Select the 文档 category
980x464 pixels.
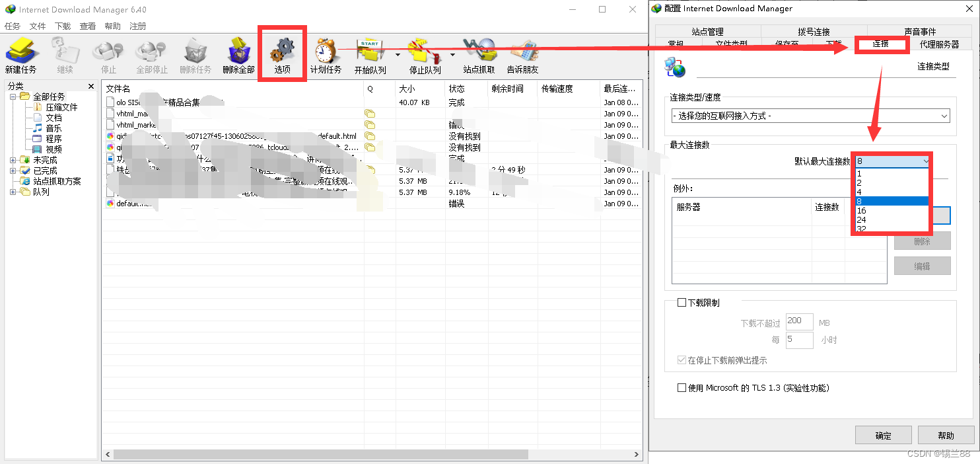(x=53, y=118)
